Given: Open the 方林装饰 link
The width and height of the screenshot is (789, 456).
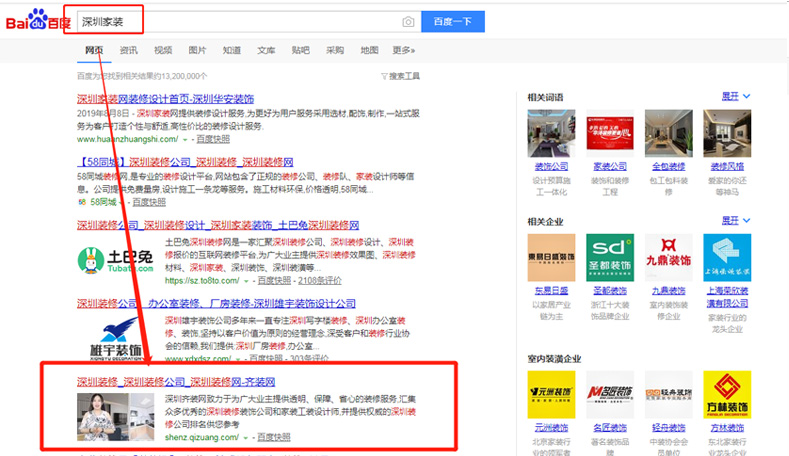Looking at the screenshot, I should 727,428.
